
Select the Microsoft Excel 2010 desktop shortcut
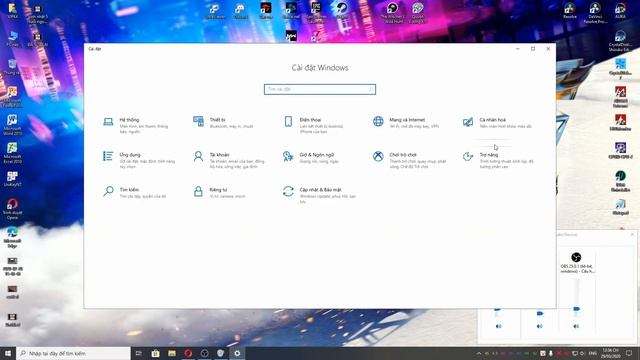point(12,153)
